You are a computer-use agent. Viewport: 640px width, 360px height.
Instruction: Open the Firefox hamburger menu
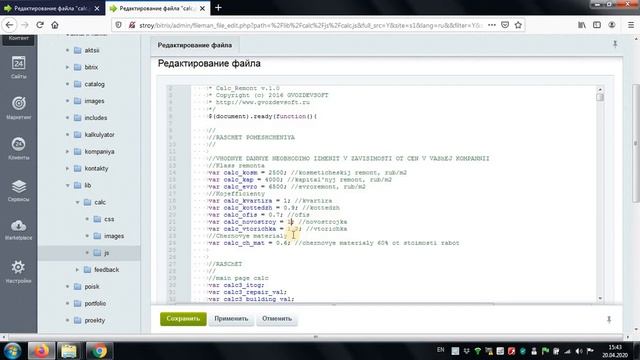point(631,25)
